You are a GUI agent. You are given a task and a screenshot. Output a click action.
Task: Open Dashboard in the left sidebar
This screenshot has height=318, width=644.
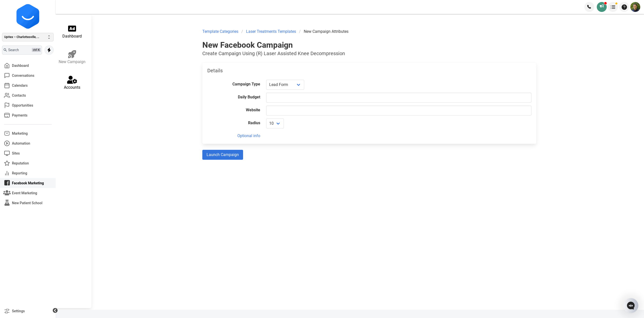pyautogui.click(x=28, y=65)
